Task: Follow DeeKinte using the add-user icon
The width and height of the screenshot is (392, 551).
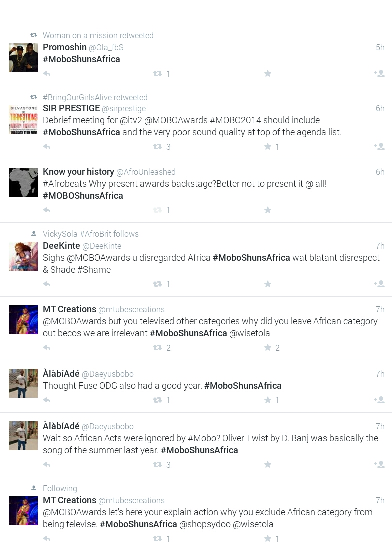Action: (379, 284)
